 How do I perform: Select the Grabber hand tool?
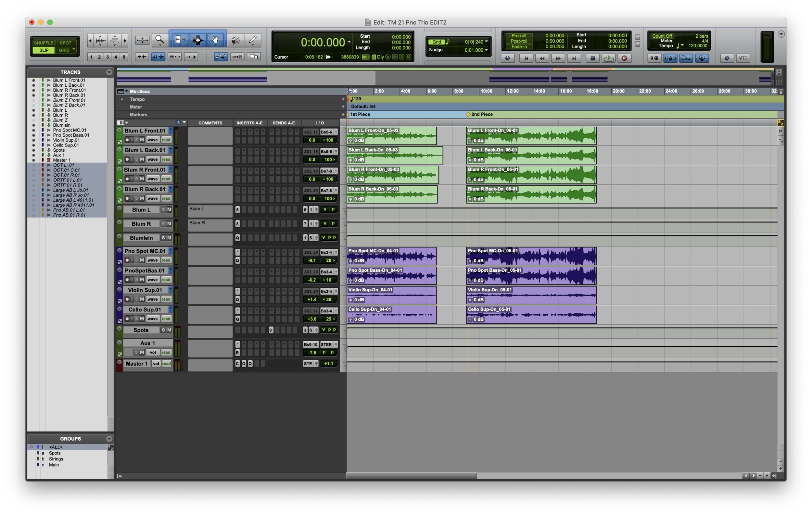215,40
